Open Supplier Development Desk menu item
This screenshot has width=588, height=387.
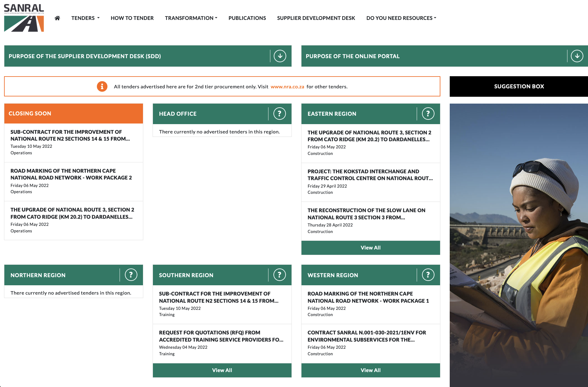(316, 18)
